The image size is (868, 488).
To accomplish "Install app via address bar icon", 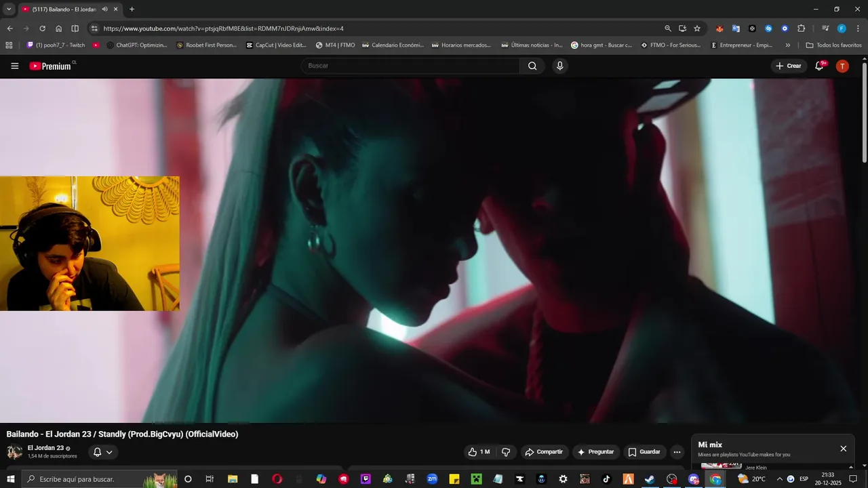I will tap(682, 28).
